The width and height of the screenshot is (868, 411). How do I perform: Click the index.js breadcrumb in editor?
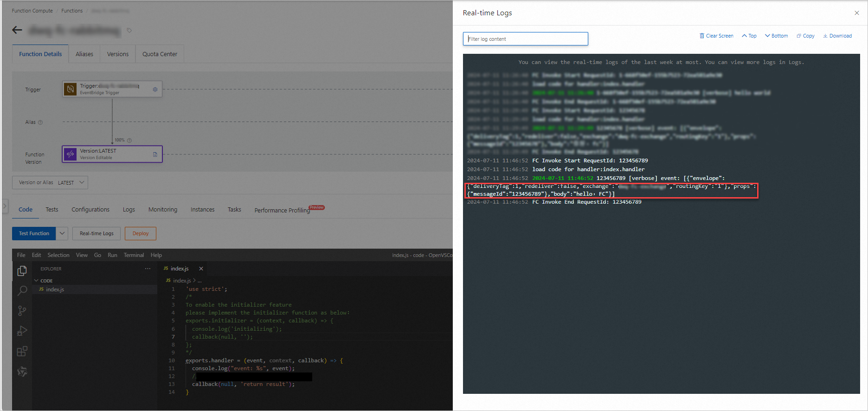tap(182, 281)
